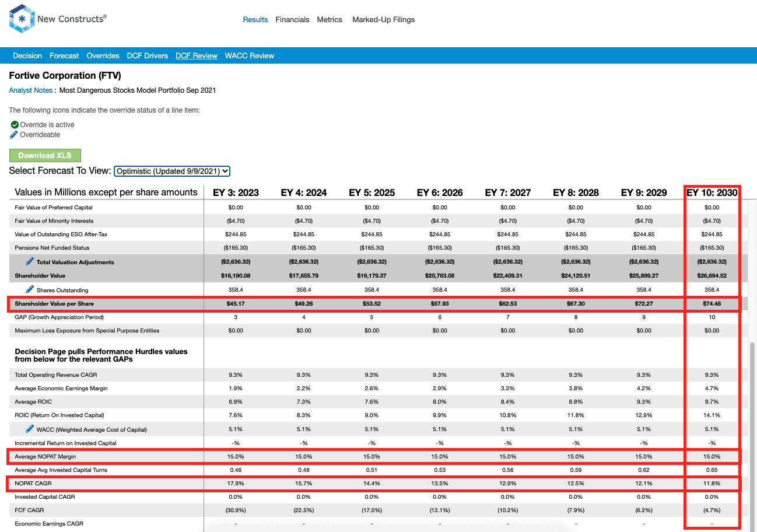Click the (30.9%) FCF CAGR cell
The height and width of the screenshot is (532, 757).
236,510
